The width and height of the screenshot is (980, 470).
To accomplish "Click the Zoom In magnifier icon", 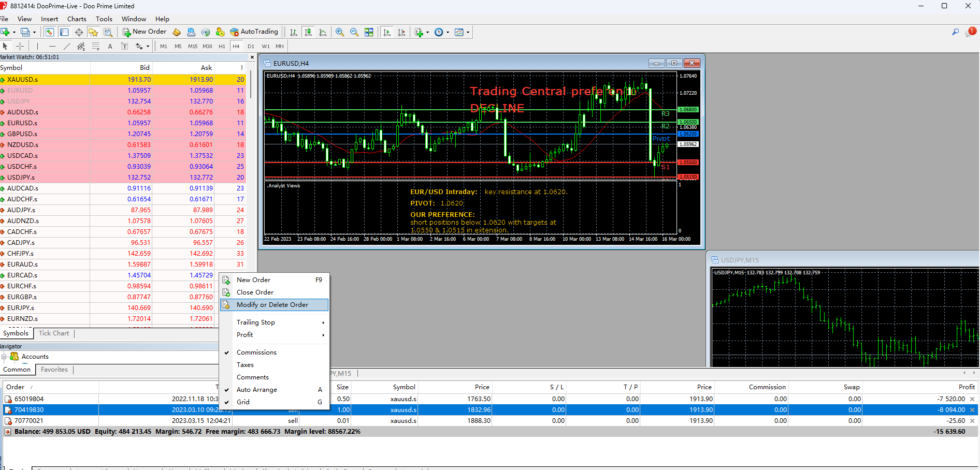I will (x=340, y=32).
